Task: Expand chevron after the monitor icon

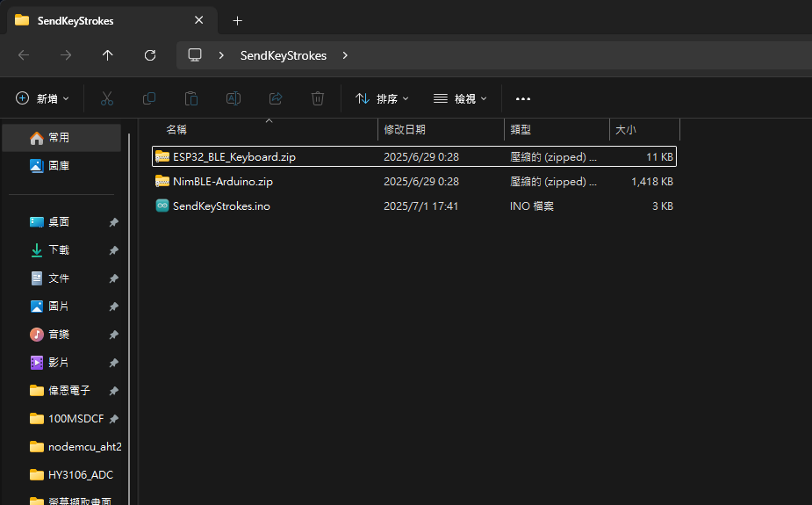Action: click(x=221, y=55)
